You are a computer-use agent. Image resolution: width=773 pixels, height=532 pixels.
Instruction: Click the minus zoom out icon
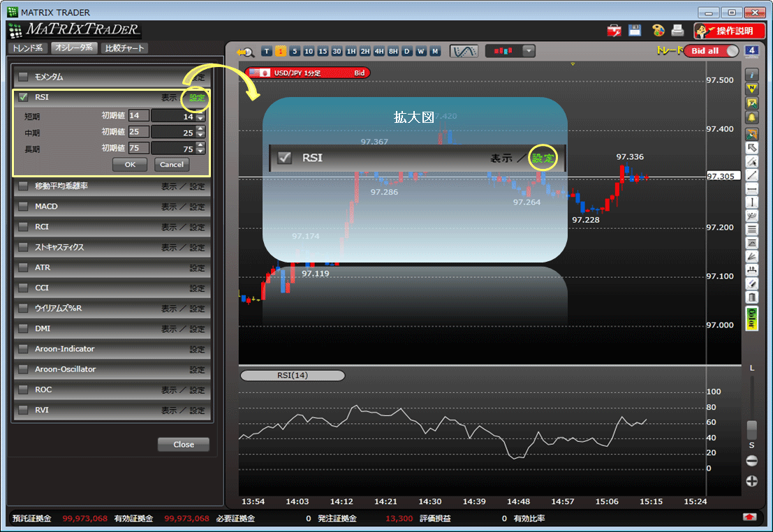pos(752,461)
